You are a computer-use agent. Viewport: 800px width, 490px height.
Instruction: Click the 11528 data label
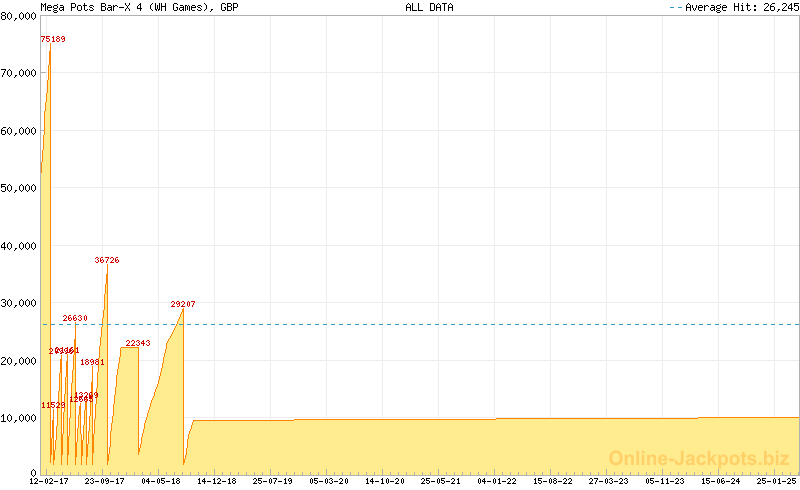click(53, 405)
